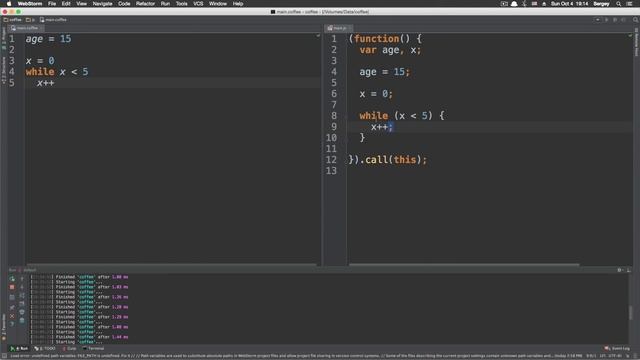
Task: Select the main.coffee editor tab
Action: point(27,28)
